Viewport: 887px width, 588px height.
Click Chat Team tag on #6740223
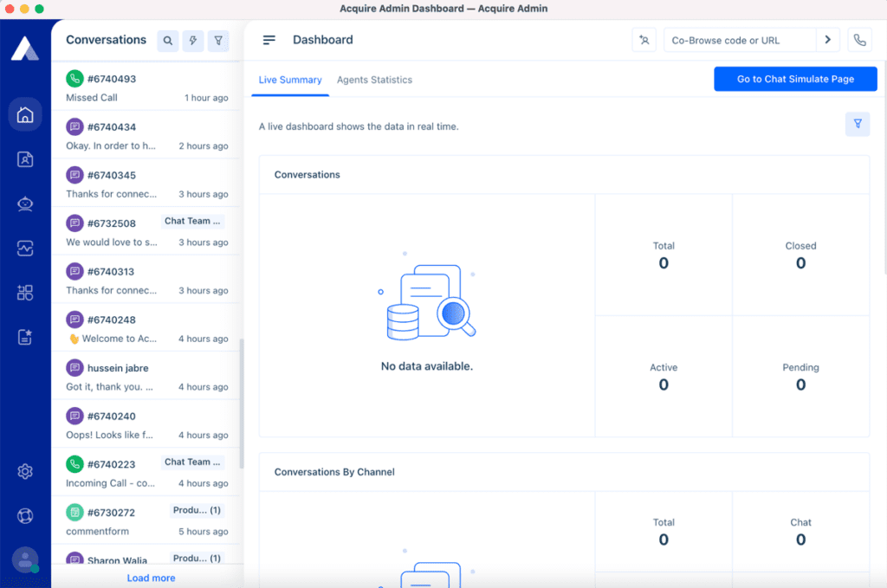click(x=192, y=462)
